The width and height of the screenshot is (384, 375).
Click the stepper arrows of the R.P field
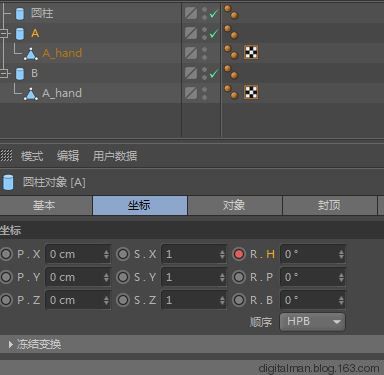click(x=341, y=277)
